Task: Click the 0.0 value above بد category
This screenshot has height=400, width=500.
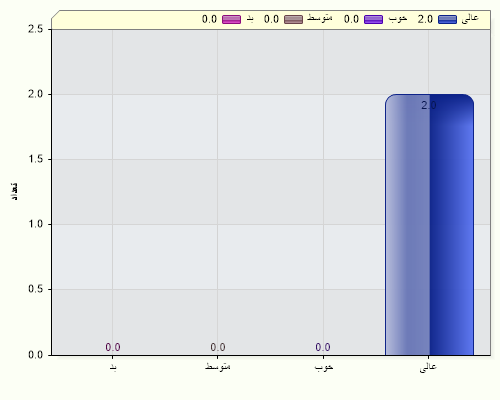Action: pyautogui.click(x=113, y=347)
